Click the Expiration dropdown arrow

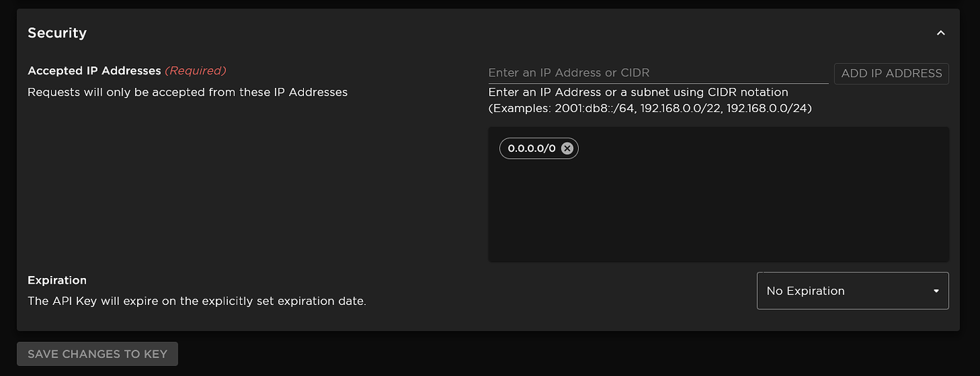pos(936,291)
